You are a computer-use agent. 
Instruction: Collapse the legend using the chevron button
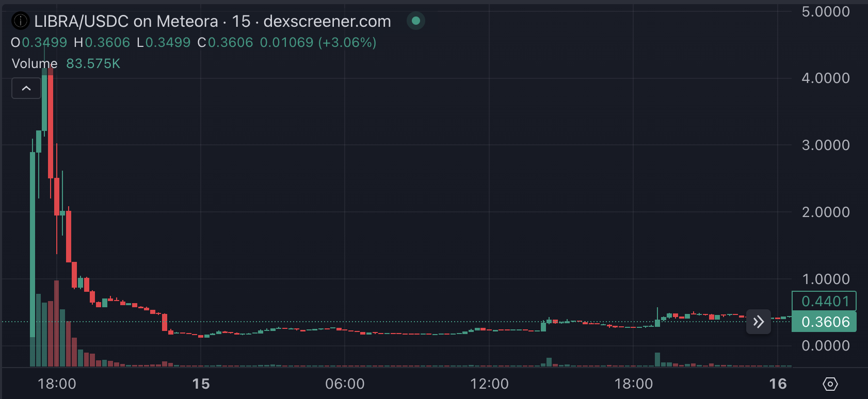[x=26, y=88]
